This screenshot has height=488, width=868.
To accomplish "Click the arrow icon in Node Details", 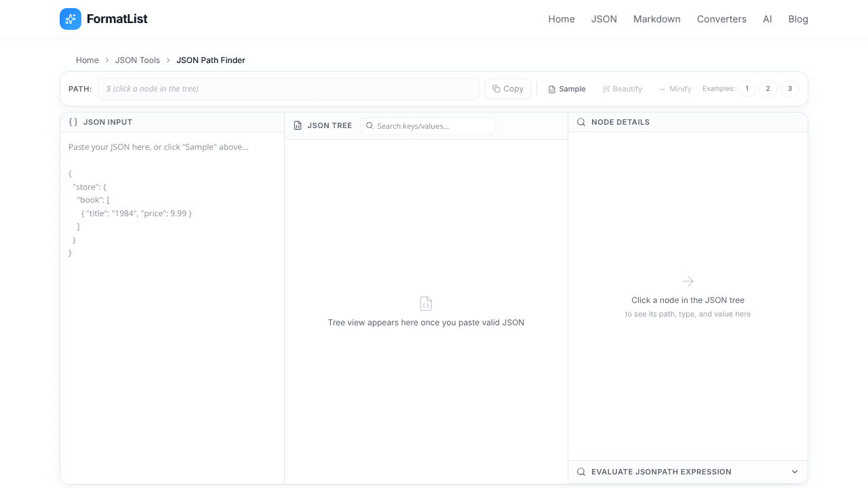I will point(688,281).
